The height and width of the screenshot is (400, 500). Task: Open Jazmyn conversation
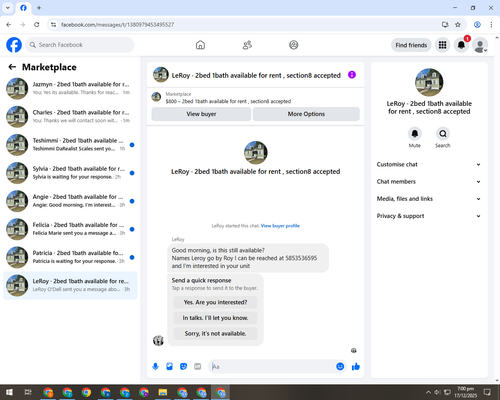(70, 89)
